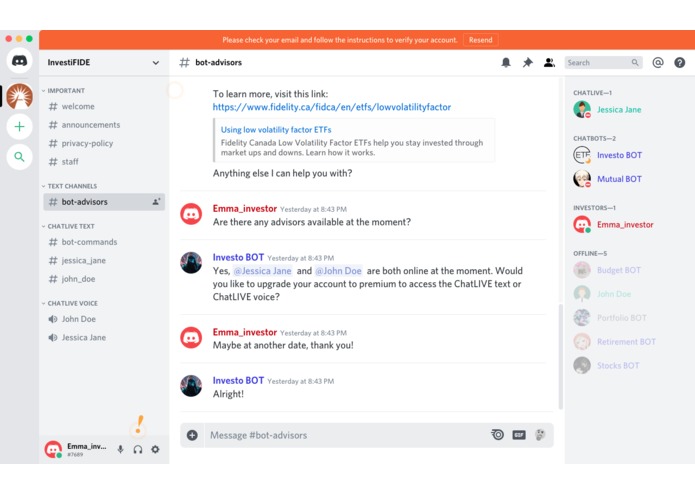The image size is (695, 494).
Task: Open the john_doe text channel
Action: click(104, 279)
